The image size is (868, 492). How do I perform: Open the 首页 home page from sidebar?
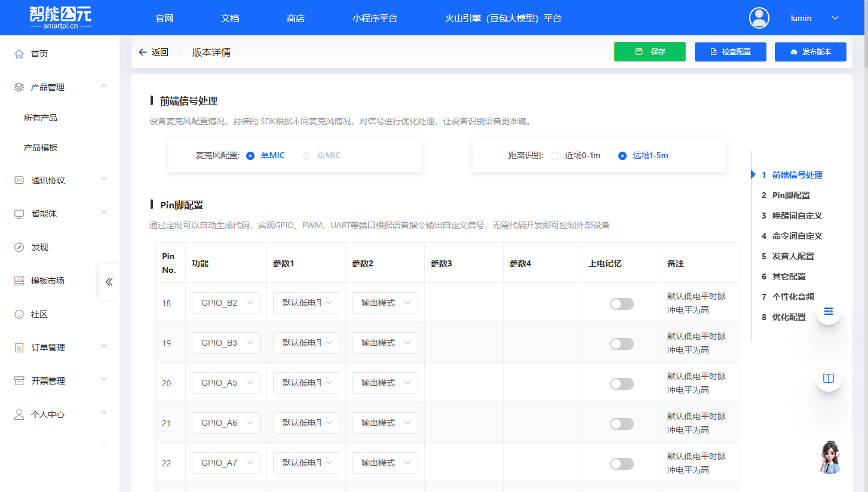click(x=37, y=53)
